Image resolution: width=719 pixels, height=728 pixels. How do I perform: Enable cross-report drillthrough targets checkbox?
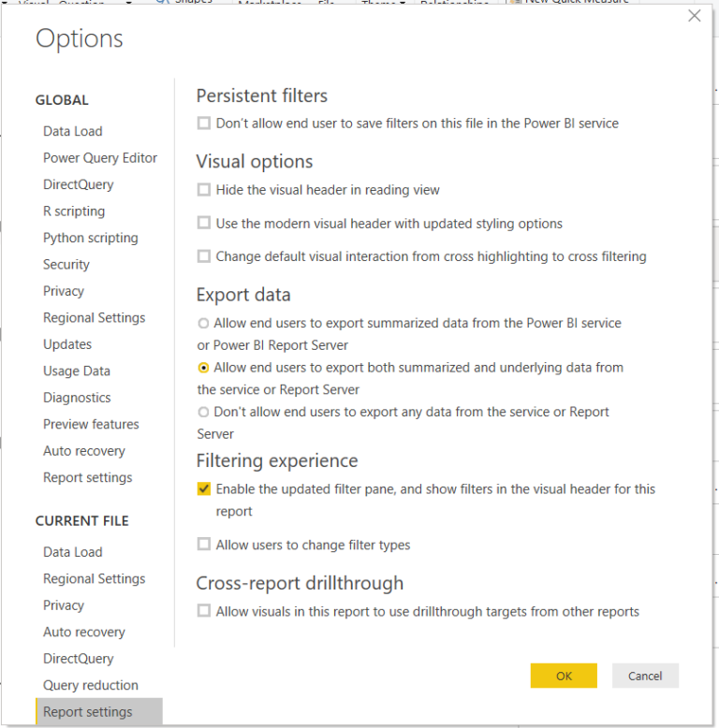[204, 611]
